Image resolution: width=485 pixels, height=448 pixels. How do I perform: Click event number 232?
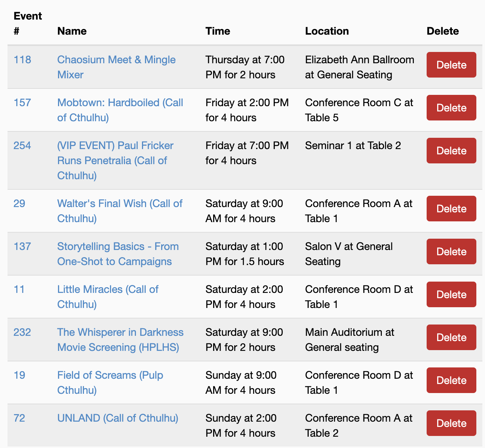pyautogui.click(x=22, y=332)
